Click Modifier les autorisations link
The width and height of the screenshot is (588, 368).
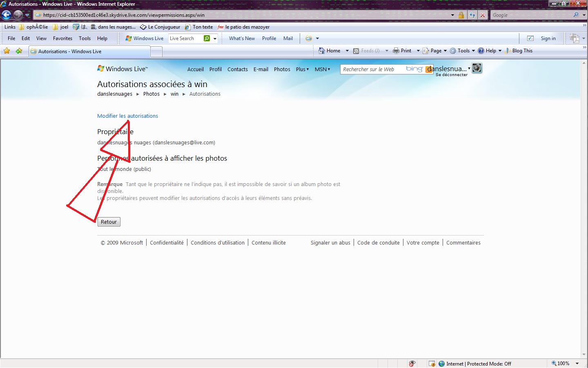pyautogui.click(x=127, y=116)
